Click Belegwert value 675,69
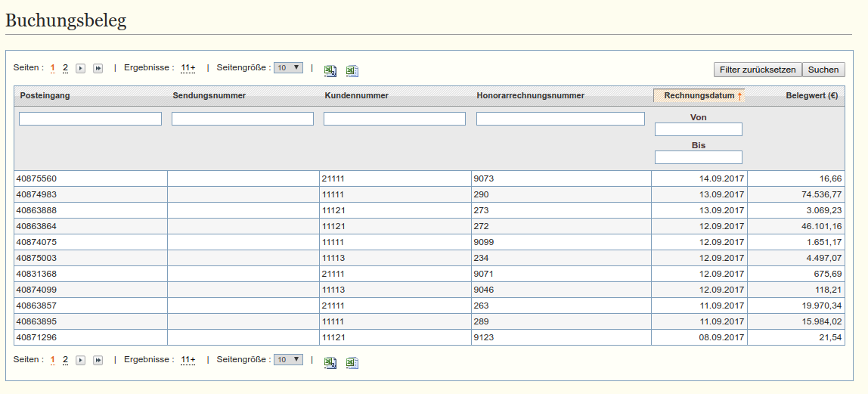Image resolution: width=868 pixels, height=394 pixels. [829, 274]
